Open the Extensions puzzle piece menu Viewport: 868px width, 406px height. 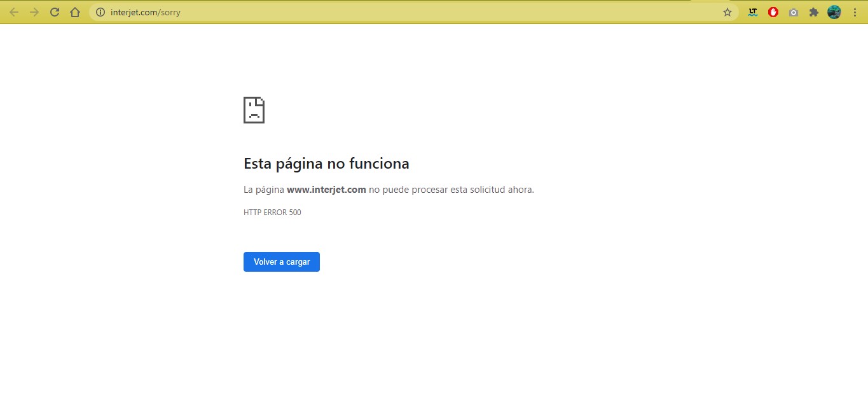point(813,12)
